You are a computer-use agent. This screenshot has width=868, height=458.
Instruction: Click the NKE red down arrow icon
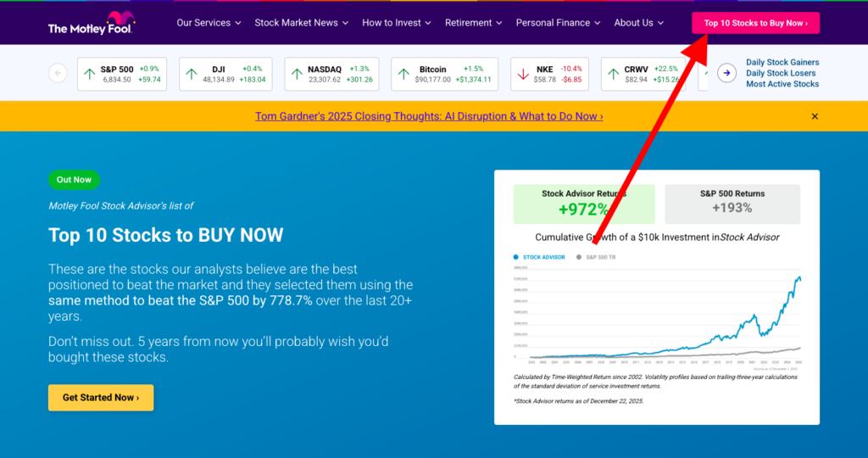point(522,75)
